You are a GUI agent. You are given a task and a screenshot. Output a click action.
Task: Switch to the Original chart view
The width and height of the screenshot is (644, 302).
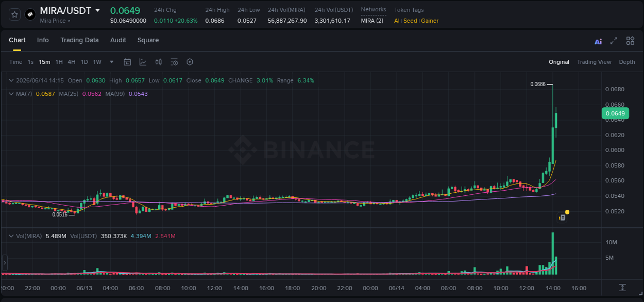pos(559,62)
